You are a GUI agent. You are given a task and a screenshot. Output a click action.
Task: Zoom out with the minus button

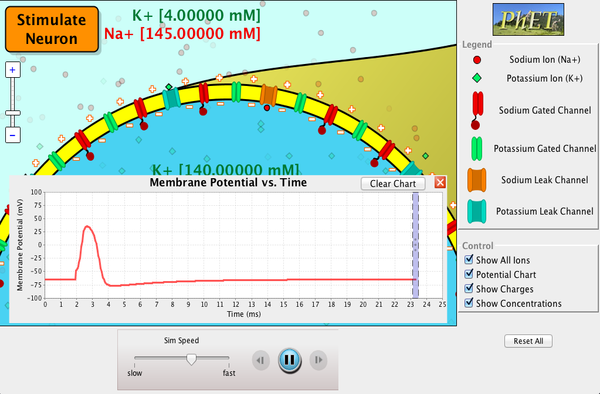click(13, 135)
